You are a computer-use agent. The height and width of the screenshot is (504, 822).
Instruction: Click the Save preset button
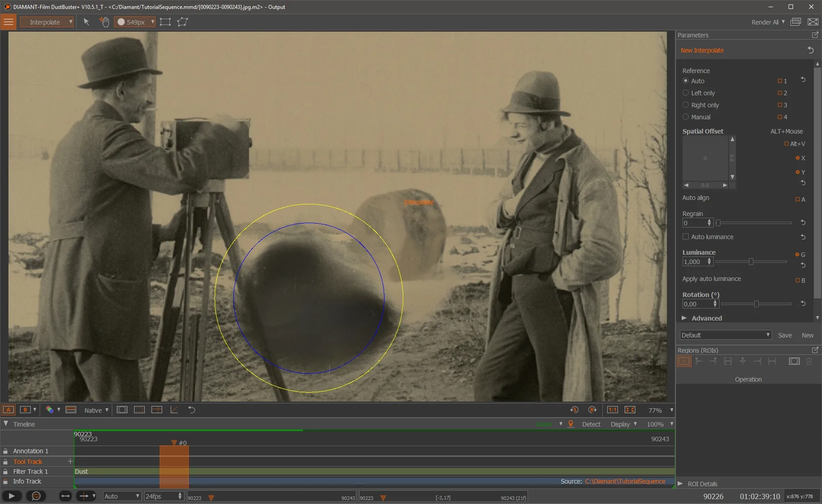pos(785,335)
